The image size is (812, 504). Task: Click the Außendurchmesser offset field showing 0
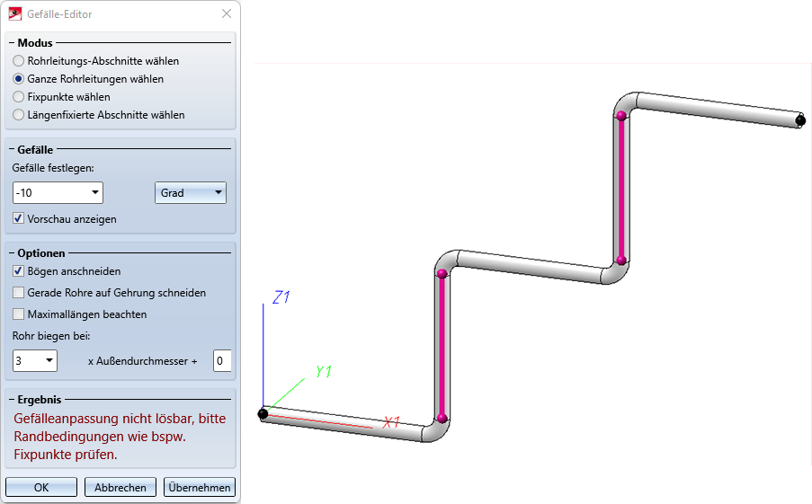point(222,360)
